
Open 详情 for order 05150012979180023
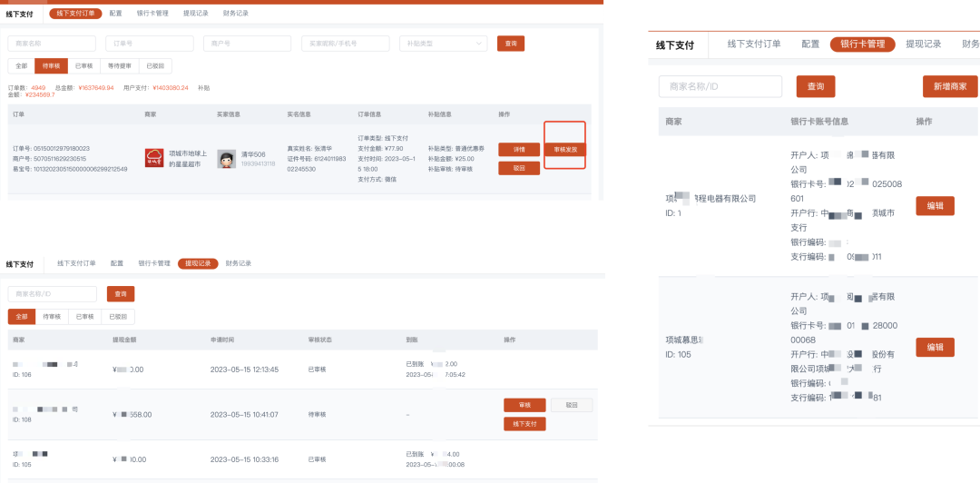pos(519,150)
